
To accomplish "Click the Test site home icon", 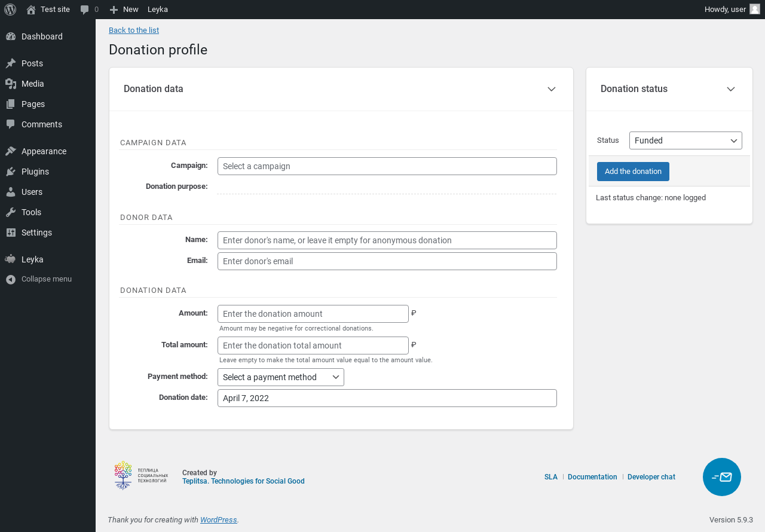I will [x=31, y=10].
